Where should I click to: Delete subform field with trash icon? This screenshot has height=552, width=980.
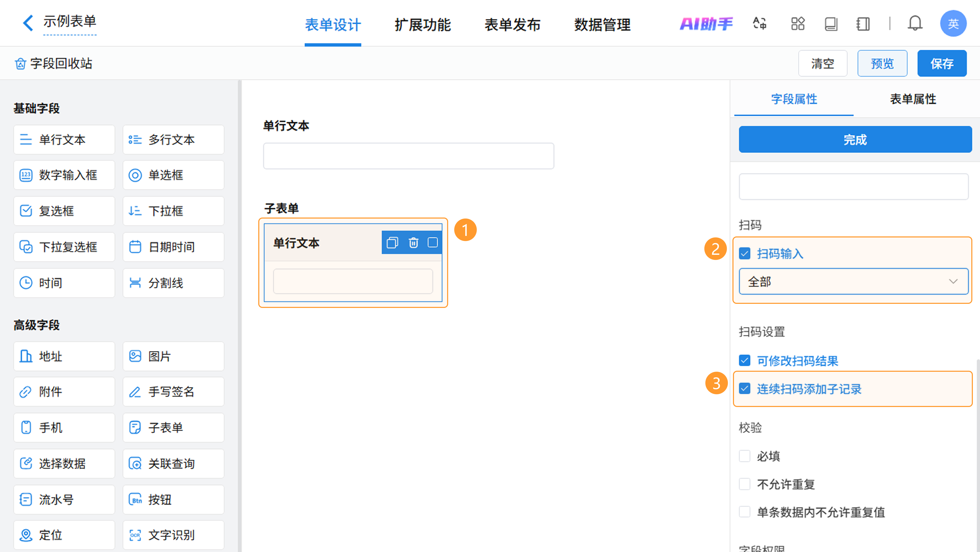(413, 243)
